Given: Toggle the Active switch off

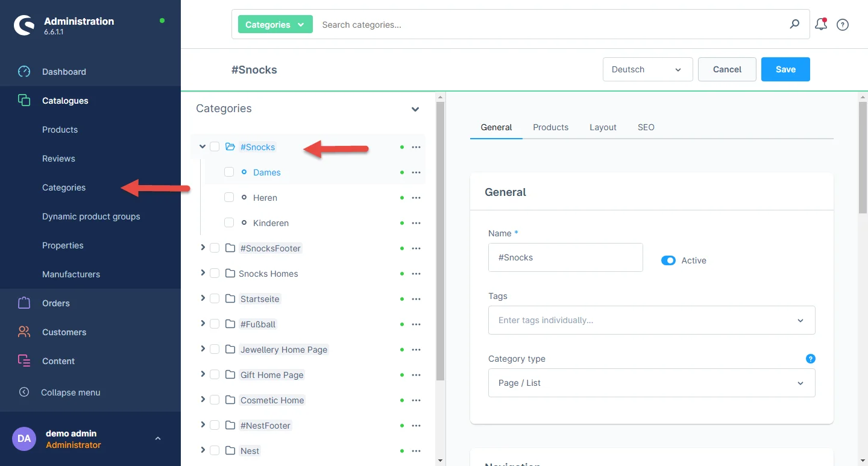Looking at the screenshot, I should 668,260.
